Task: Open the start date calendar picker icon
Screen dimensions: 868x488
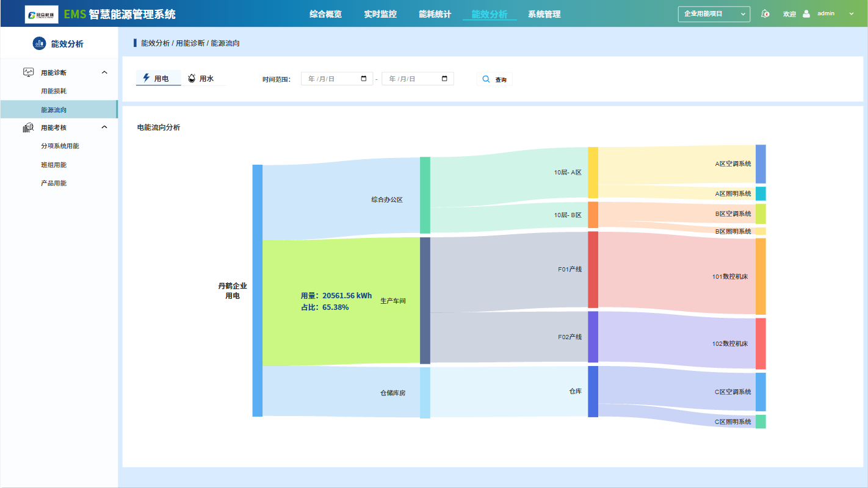Action: pos(364,79)
